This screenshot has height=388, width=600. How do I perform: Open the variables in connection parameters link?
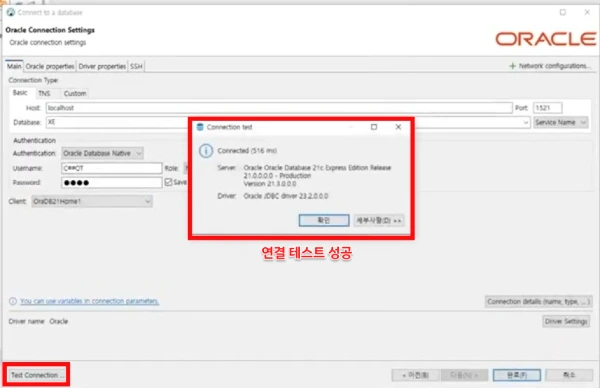(x=90, y=301)
